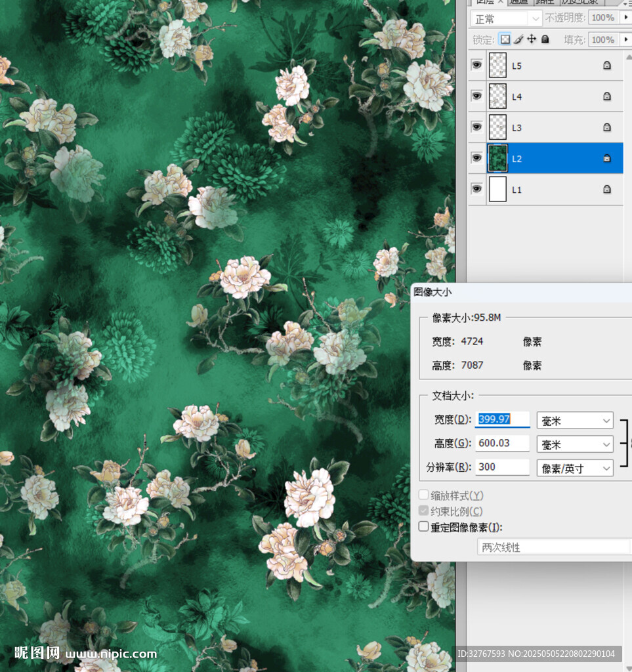Enable the Resample Image (重定图像像素) checkbox
Image resolution: width=632 pixels, height=672 pixels.
coord(423,527)
